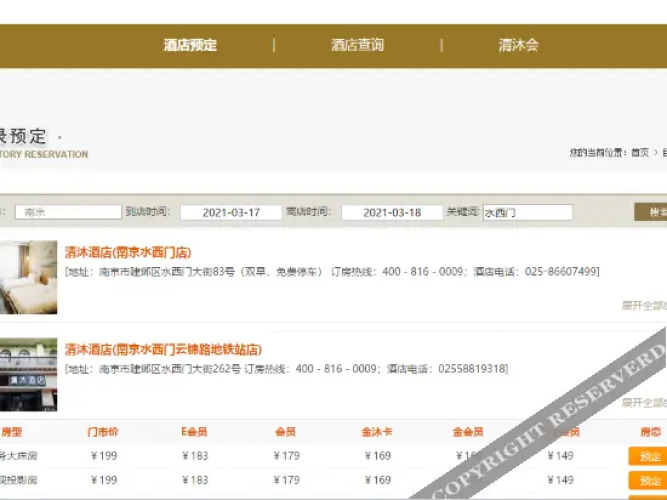Screen dimensions: 667x500
Task: Pick check-out date field 2021-03-18
Action: (391, 212)
